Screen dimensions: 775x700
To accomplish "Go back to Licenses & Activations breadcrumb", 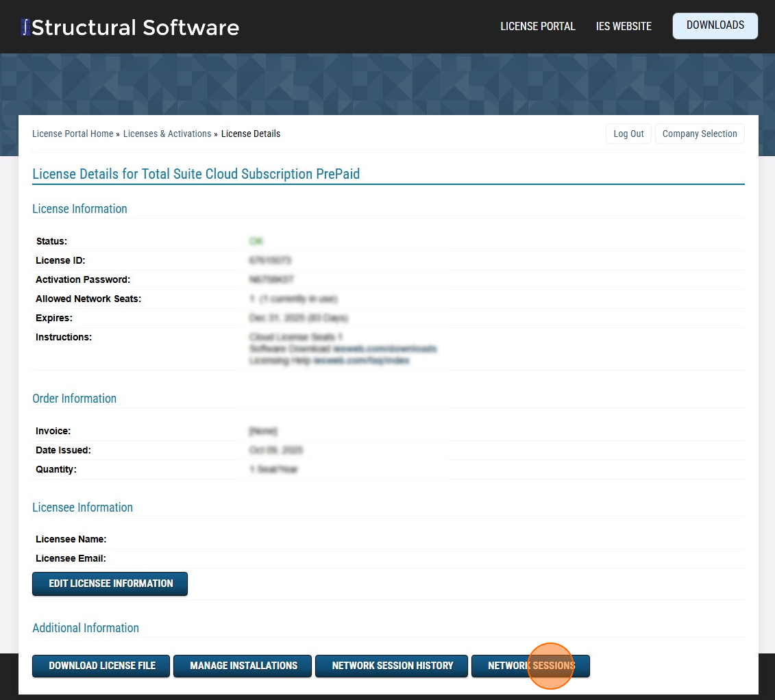I will pos(167,134).
